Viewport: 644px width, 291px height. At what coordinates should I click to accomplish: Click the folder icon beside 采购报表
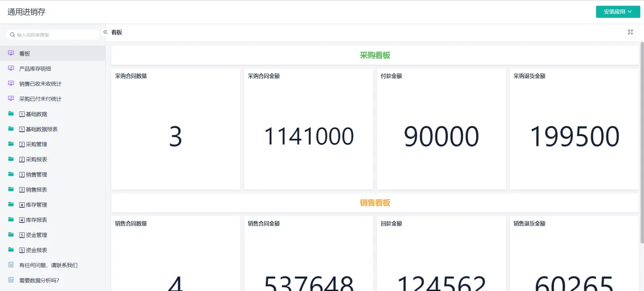point(11,159)
